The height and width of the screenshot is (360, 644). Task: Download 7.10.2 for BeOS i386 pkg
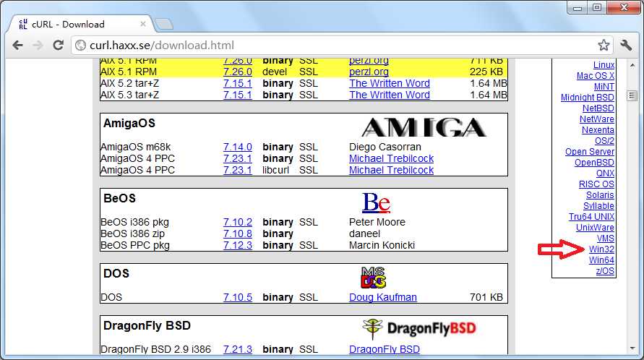tap(237, 222)
